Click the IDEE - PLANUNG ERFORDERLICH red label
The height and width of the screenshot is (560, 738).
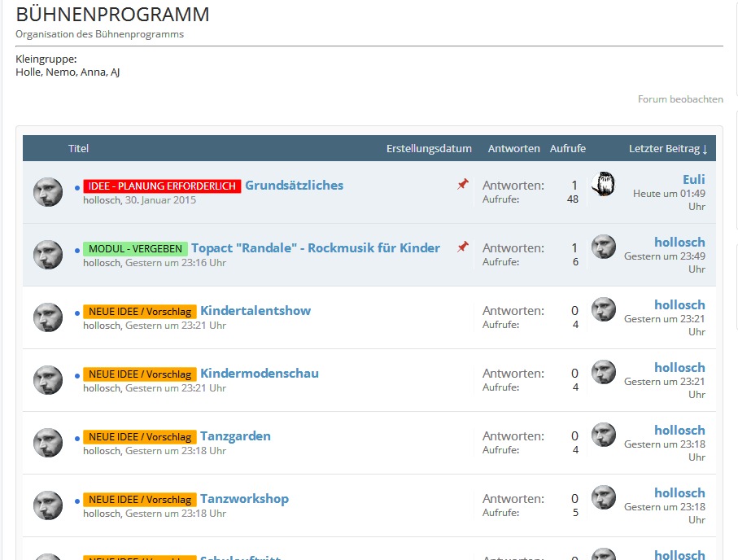pyautogui.click(x=162, y=186)
